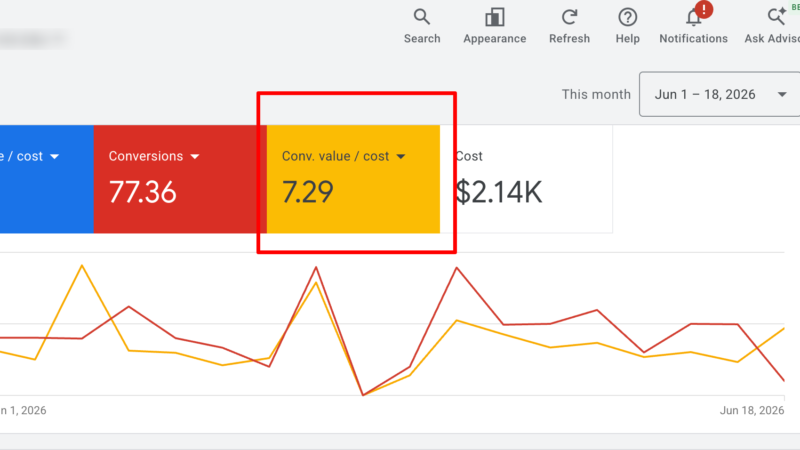Screen dimensions: 800x450
Task: Click the 'Conv. value / cost' metric name on the yellow card
Action: point(335,156)
